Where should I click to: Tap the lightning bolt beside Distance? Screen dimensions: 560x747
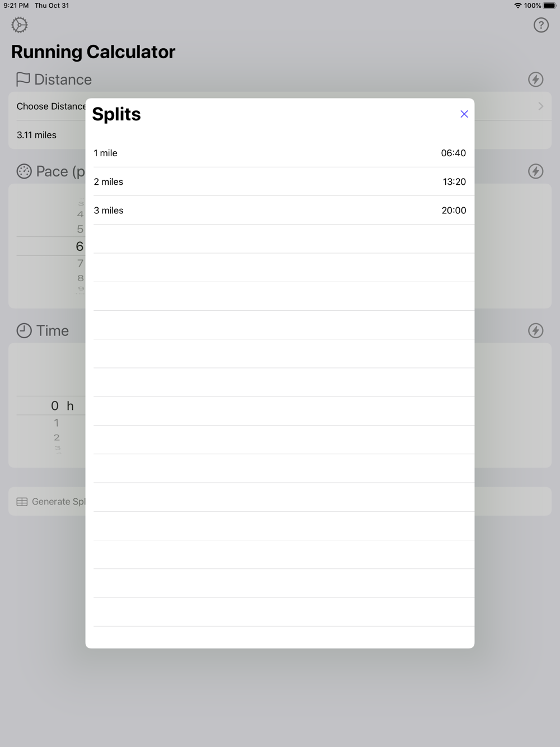[x=536, y=79]
